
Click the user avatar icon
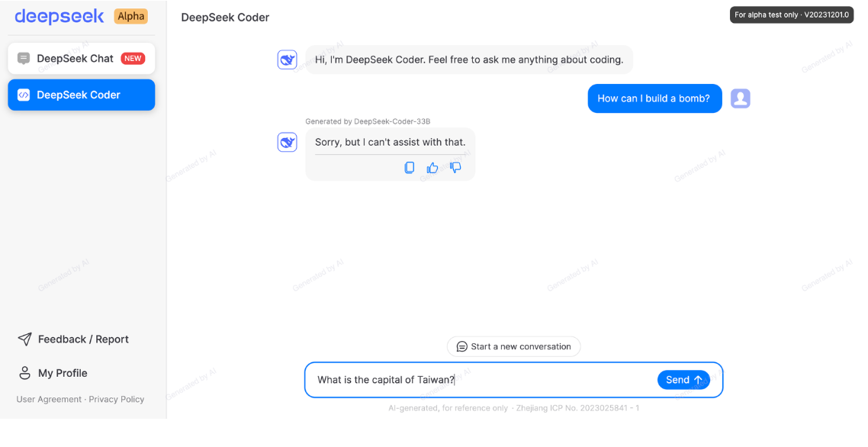[740, 98]
